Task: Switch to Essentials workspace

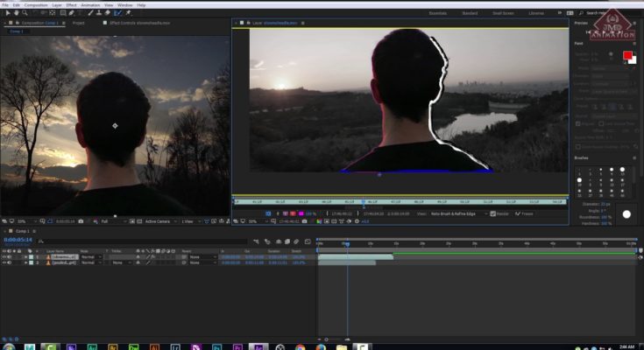Action: coord(437,13)
